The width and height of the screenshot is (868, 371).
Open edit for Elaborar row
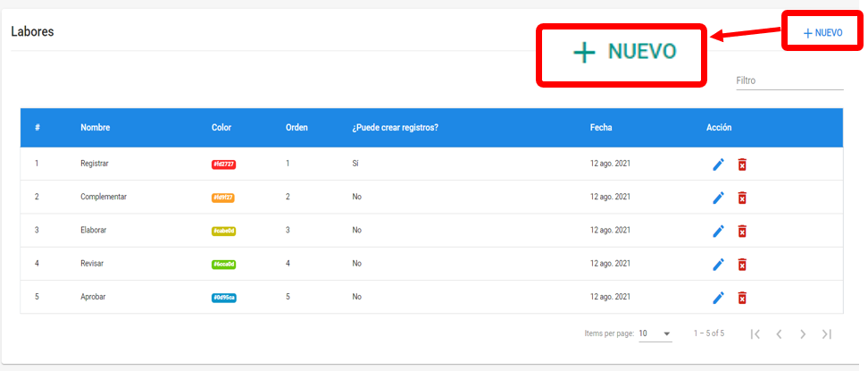click(718, 231)
